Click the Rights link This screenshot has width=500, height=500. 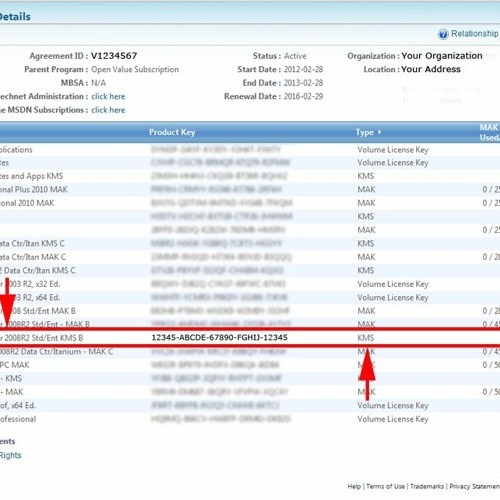coord(10,455)
